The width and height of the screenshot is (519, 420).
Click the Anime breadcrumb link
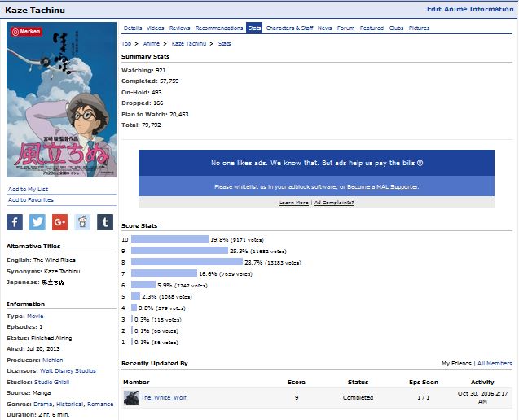coord(152,44)
